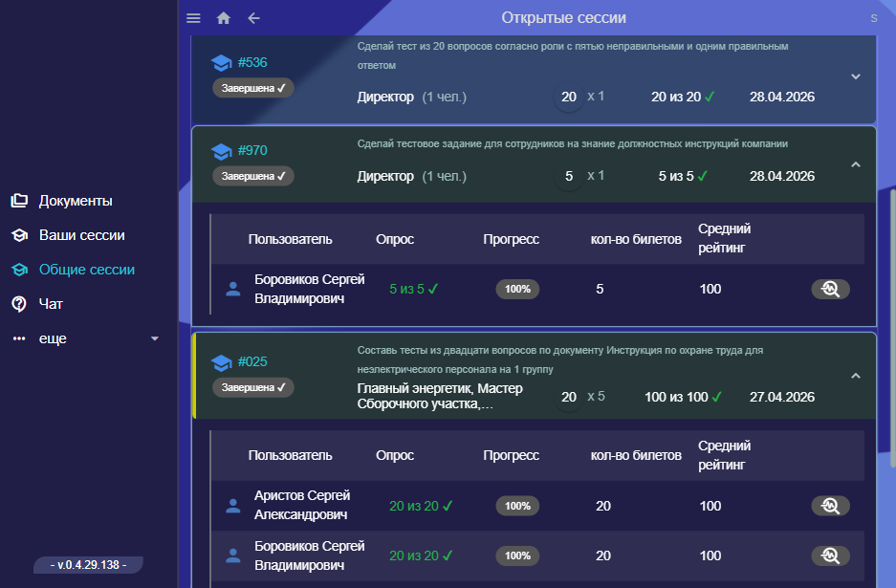Open the user avatar letter S
This screenshot has height=588, width=896.
point(874,18)
